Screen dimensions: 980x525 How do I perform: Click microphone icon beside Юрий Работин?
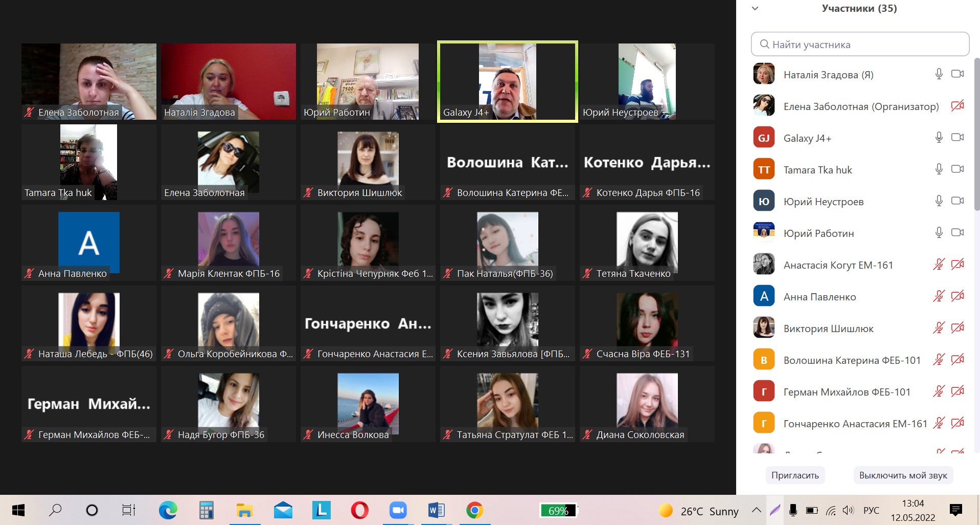coord(939,233)
